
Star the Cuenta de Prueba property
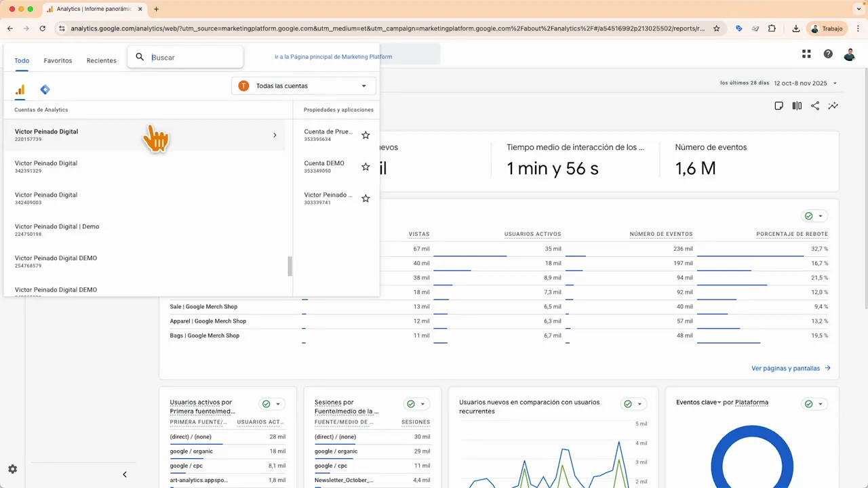tap(366, 135)
